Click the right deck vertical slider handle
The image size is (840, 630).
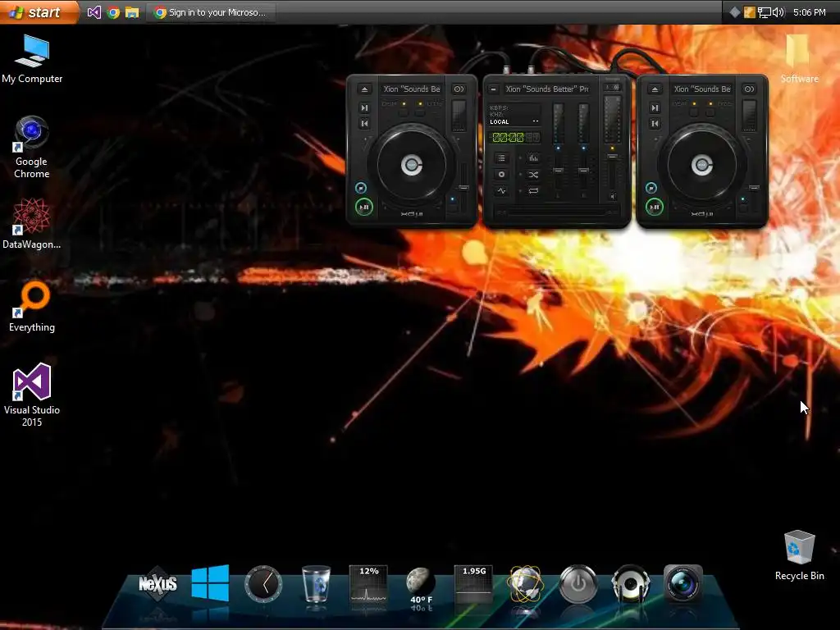coord(755,188)
